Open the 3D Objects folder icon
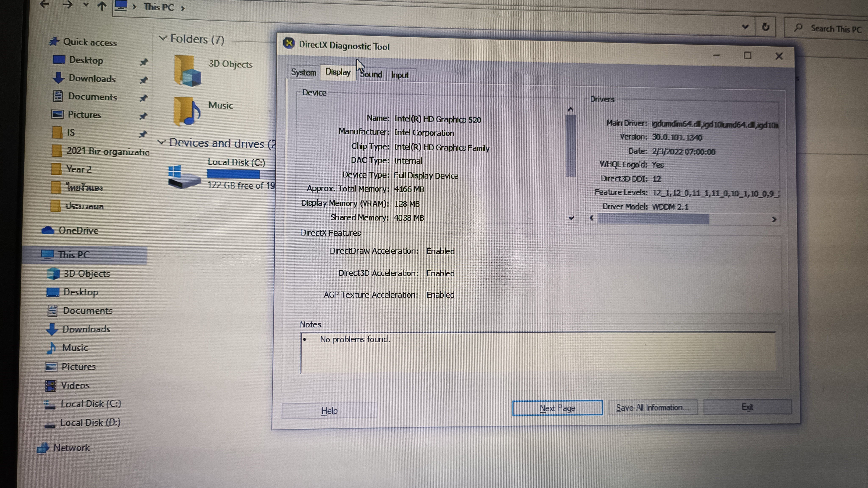The image size is (868, 488). pyautogui.click(x=187, y=71)
